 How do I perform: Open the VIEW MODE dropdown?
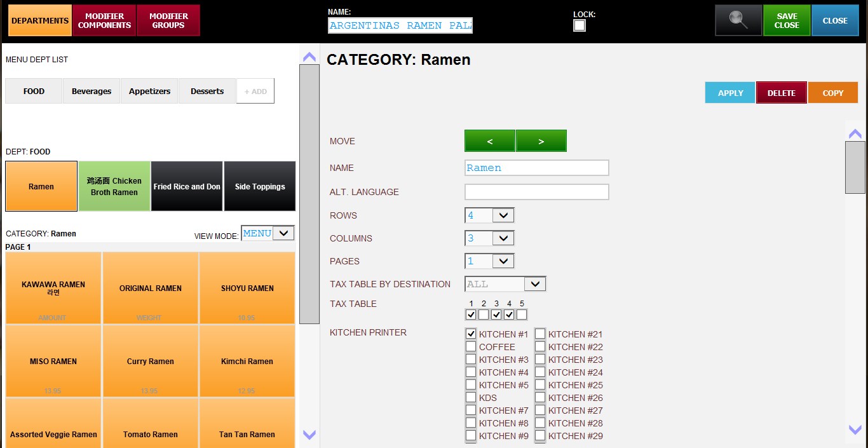point(268,233)
